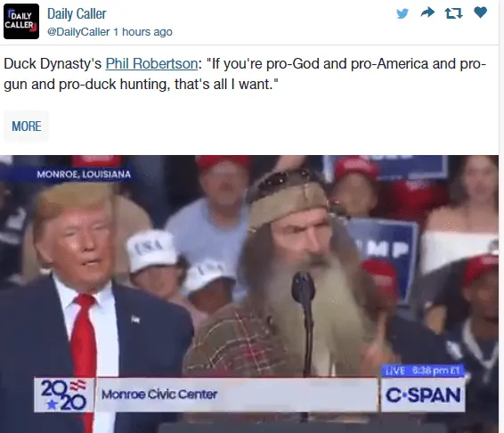Click the 2020 campaign logo overlay
504x433 pixels.
pos(64,395)
